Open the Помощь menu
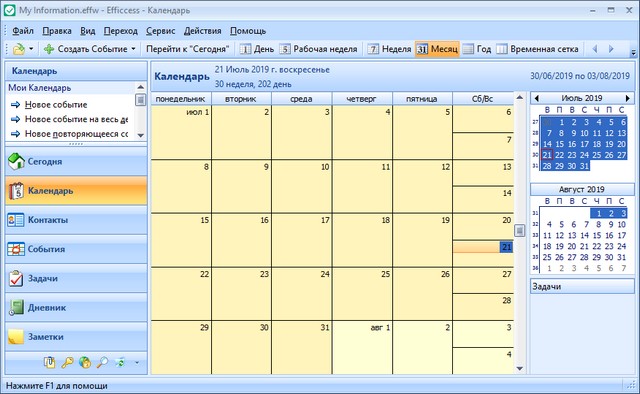640x394 pixels. [x=248, y=31]
